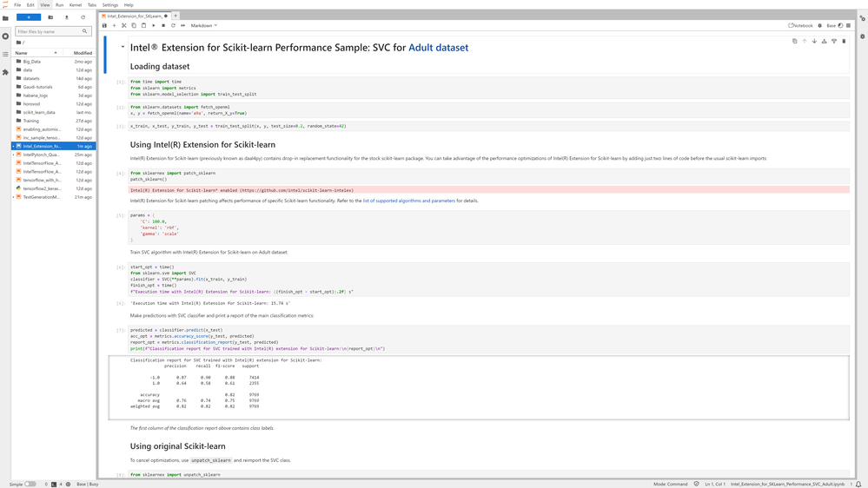Open the Extension Manager puzzle icon

pos(5,72)
